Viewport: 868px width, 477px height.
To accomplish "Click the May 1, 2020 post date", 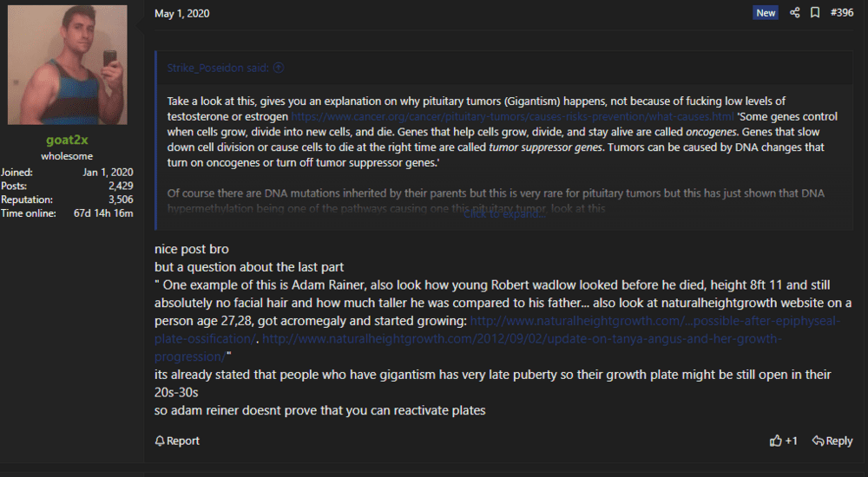I will click(x=181, y=13).
